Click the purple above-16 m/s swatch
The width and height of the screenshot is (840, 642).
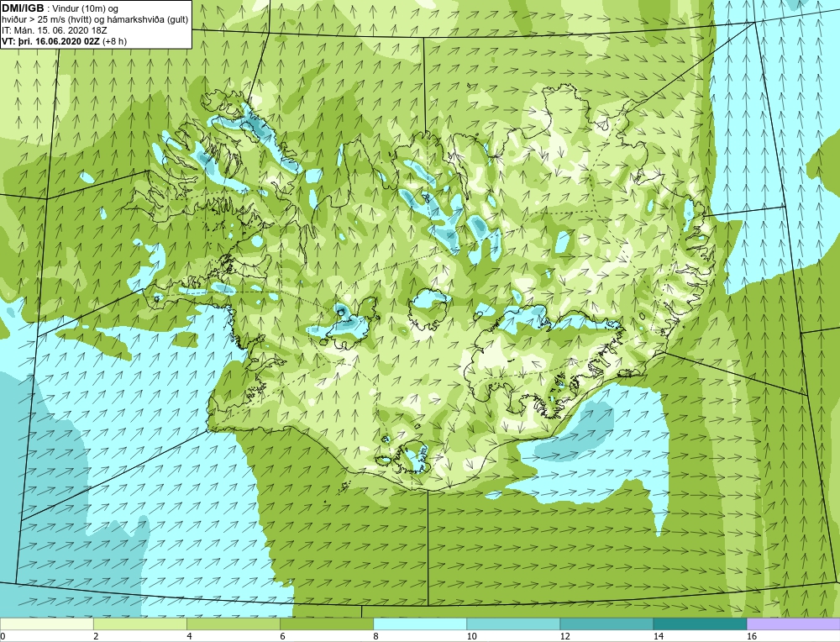(x=794, y=624)
